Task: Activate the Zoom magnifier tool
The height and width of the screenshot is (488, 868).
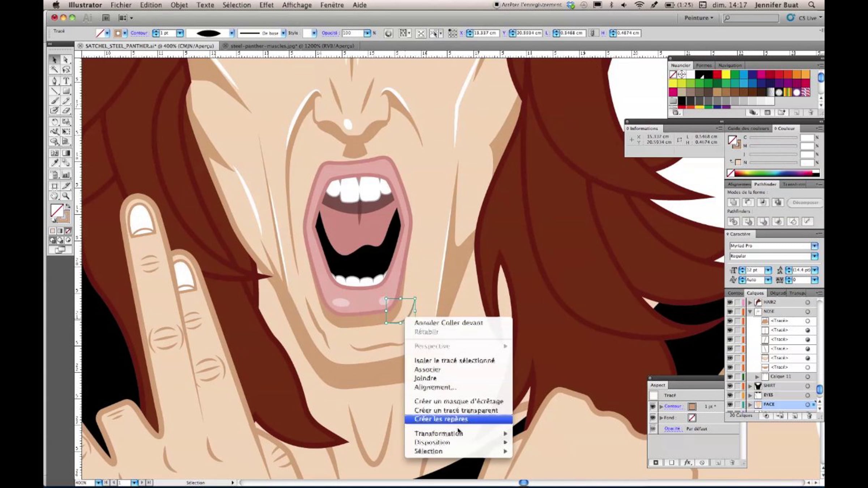Action: coord(66,196)
